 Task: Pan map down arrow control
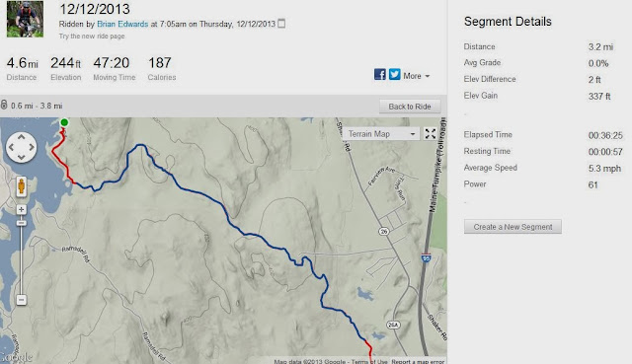click(x=22, y=158)
